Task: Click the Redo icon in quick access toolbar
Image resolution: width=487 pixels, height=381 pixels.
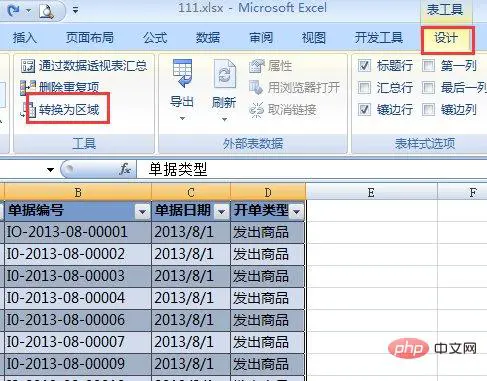Action: point(13,10)
